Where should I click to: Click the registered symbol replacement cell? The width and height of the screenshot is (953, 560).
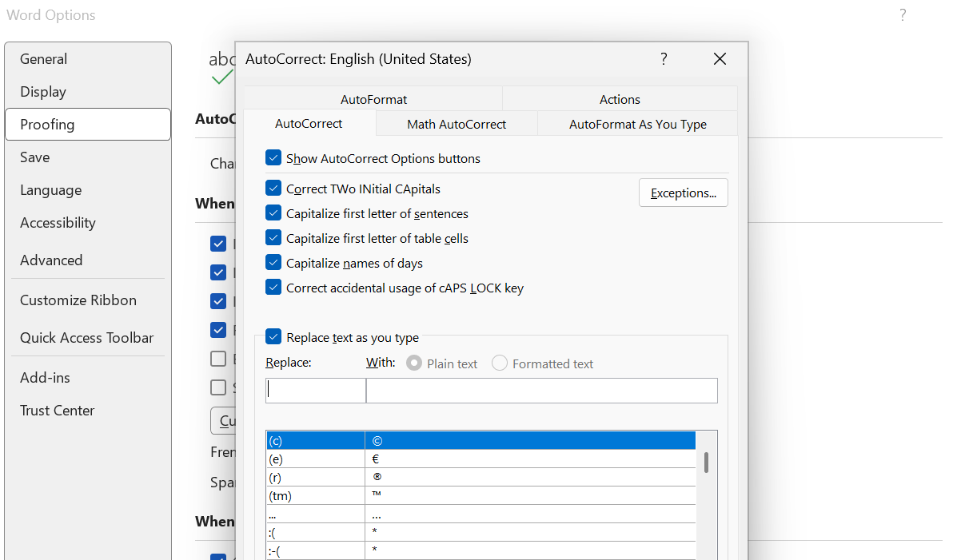(530, 478)
